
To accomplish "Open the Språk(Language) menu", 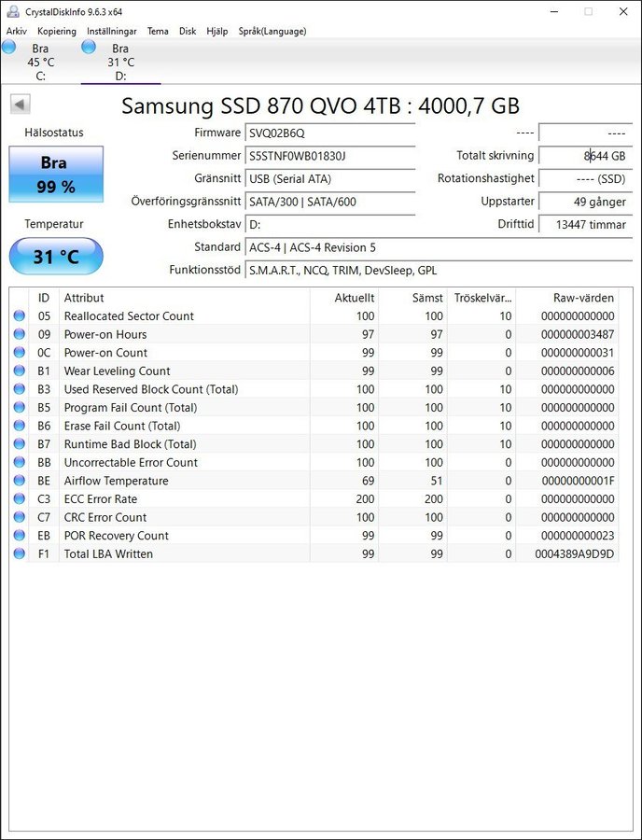I will pos(272,31).
